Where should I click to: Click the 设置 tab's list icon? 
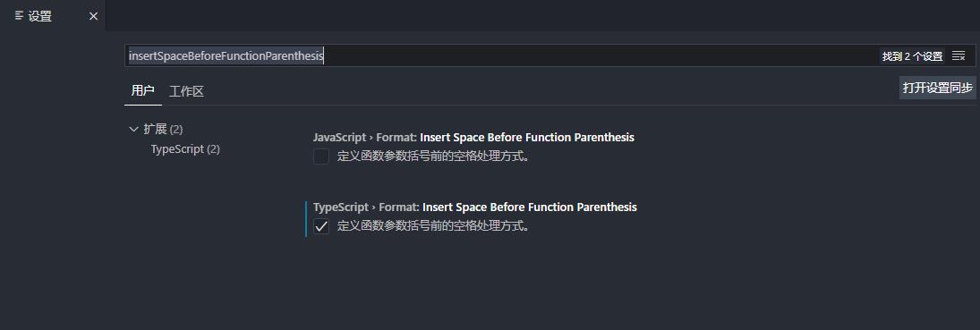point(20,15)
